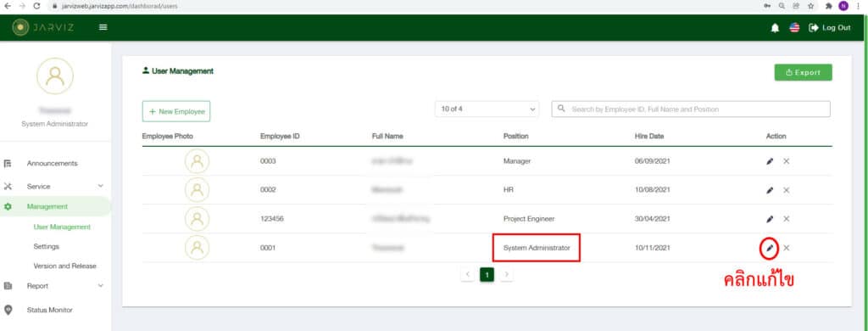Open Version and Release item
This screenshot has width=868, height=331.
pos(64,266)
